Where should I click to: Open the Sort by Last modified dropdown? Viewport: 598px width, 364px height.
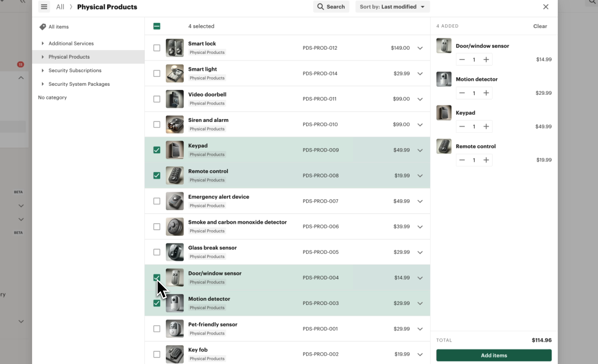tap(392, 7)
